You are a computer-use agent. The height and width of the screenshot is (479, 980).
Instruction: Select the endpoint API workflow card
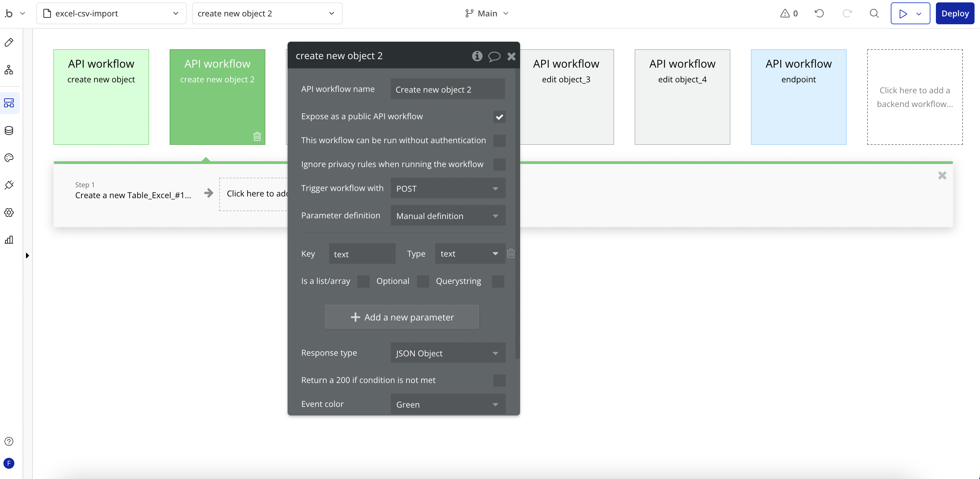tap(798, 97)
